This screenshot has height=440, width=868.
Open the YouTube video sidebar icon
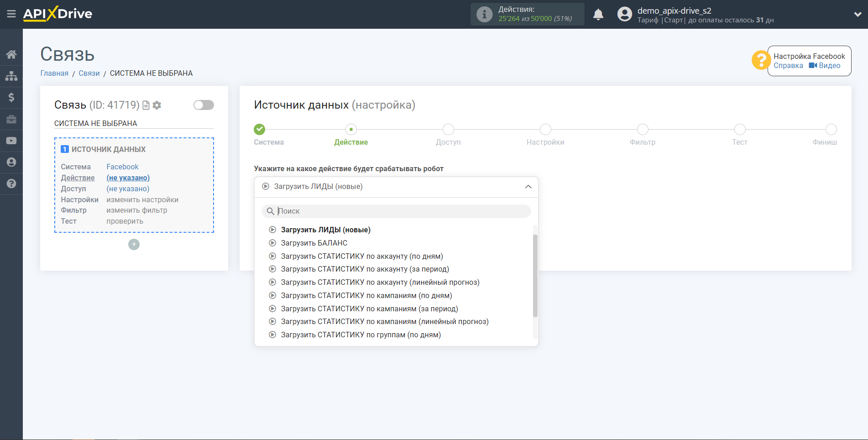(x=11, y=141)
